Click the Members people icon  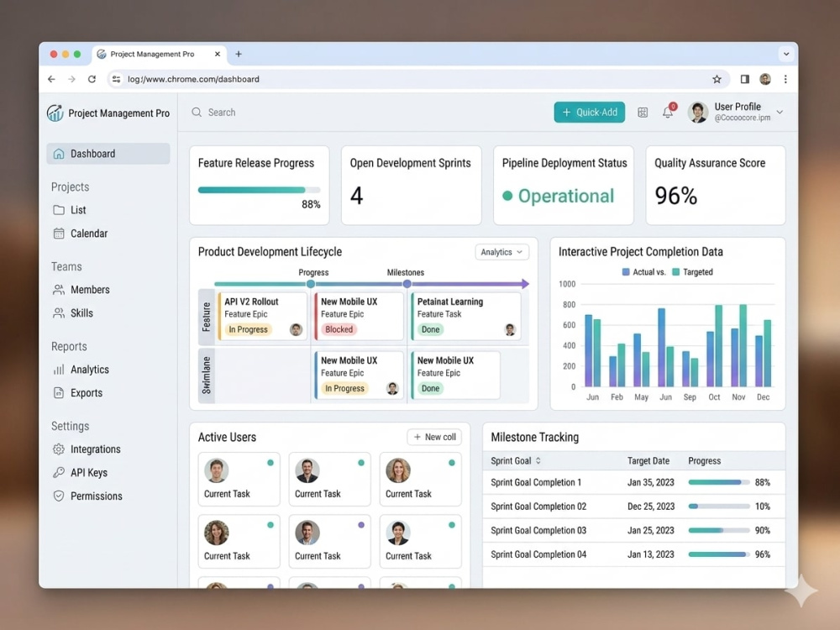(59, 290)
